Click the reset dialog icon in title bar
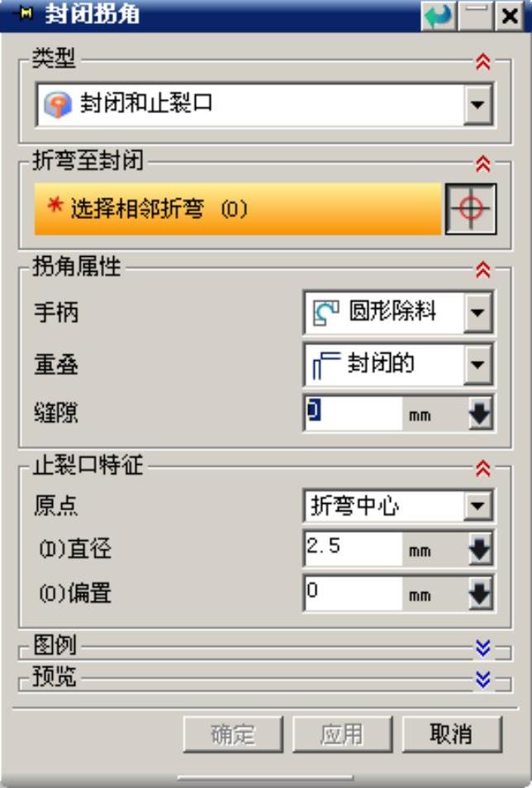This screenshot has width=532, height=788. click(439, 16)
